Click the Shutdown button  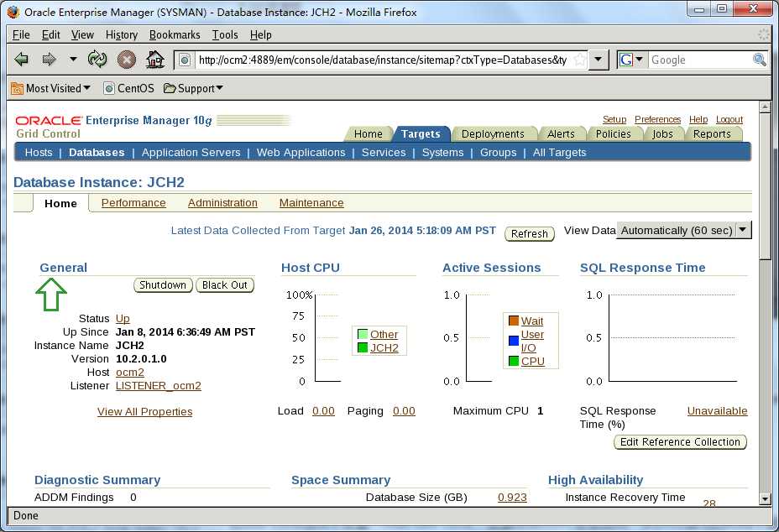click(163, 285)
